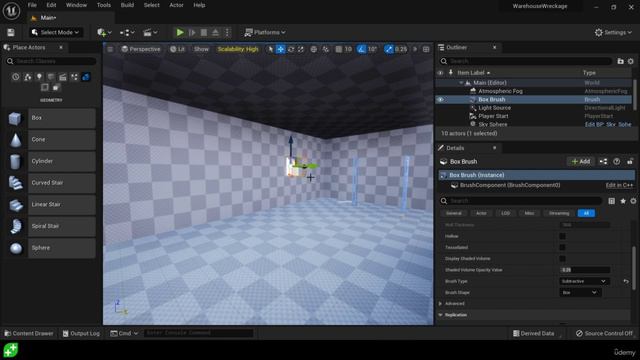Click the Eject button in play controls
Image resolution: width=640 pixels, height=360 pixels.
point(216,32)
